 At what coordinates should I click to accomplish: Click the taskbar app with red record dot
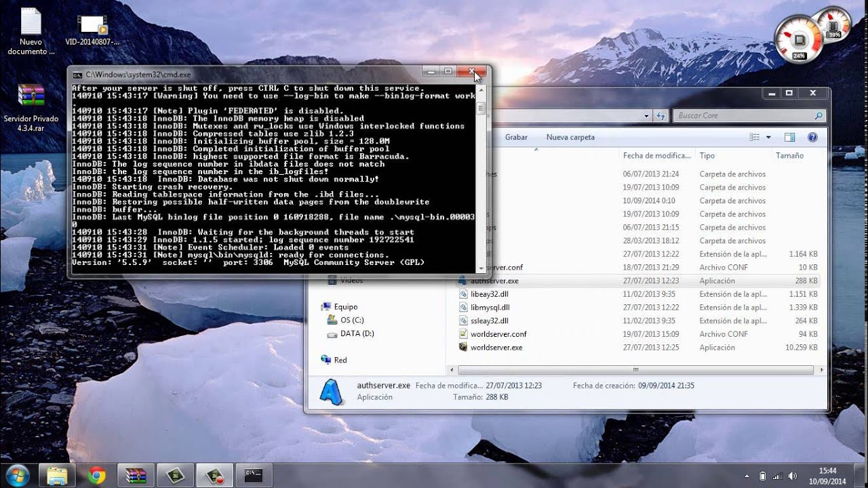215,475
